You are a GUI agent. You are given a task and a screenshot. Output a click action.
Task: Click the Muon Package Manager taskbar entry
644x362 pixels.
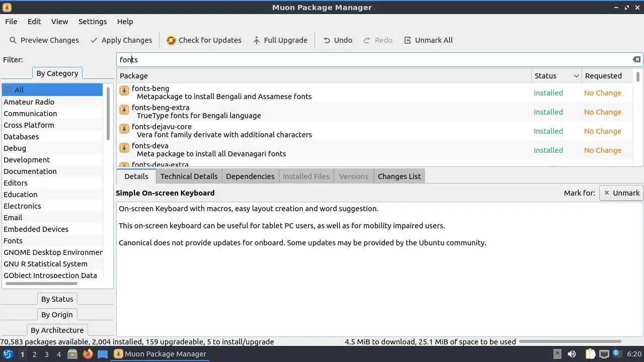coord(161,354)
